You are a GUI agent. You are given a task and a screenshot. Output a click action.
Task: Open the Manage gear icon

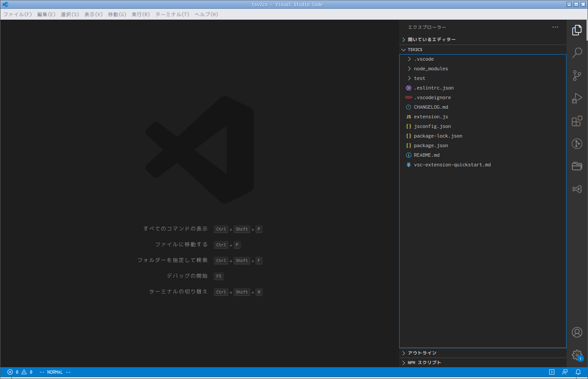point(577,355)
